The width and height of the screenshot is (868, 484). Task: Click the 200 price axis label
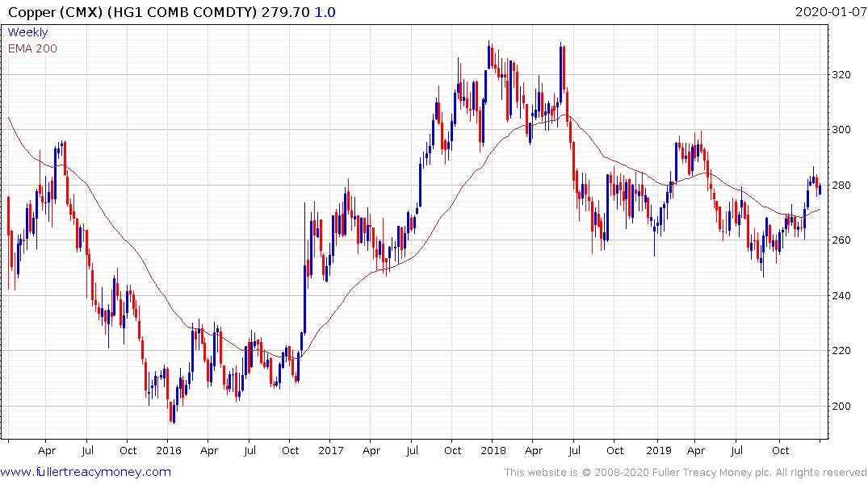click(841, 406)
